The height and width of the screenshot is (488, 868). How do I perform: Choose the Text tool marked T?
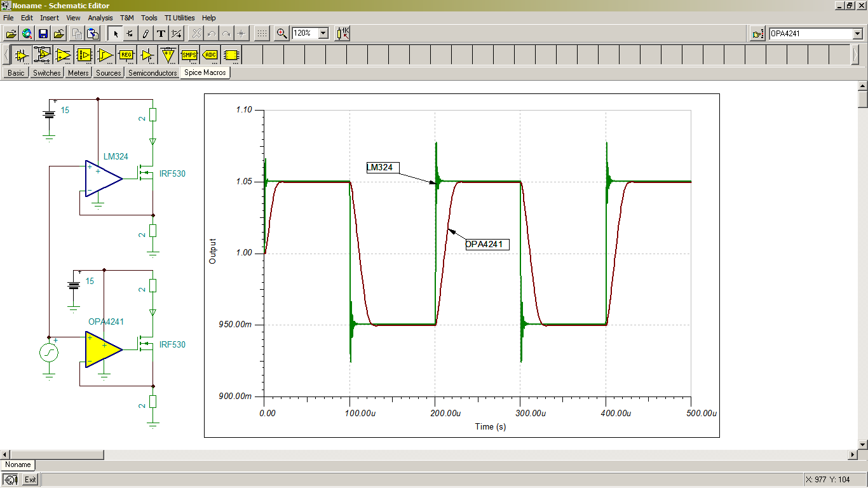[x=161, y=34]
